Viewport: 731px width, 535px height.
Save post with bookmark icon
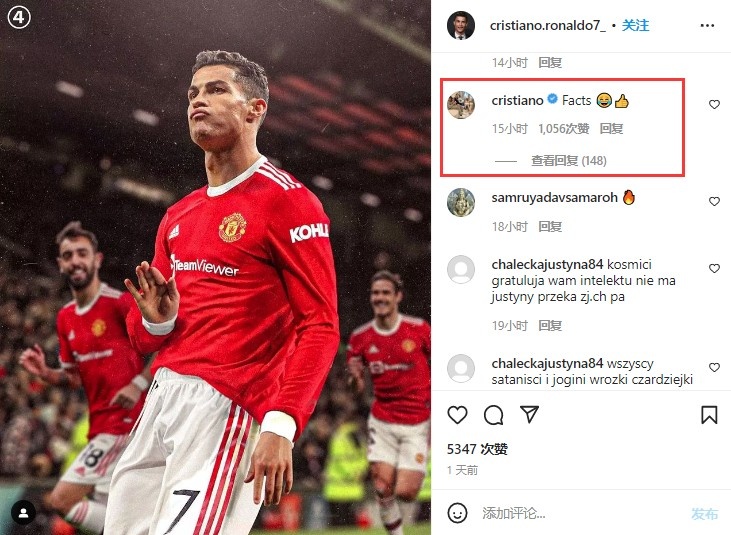tap(709, 414)
